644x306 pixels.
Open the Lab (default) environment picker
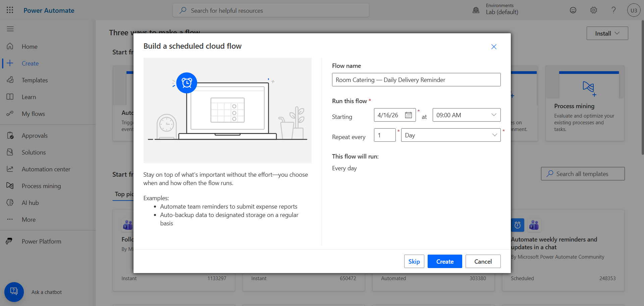502,12
